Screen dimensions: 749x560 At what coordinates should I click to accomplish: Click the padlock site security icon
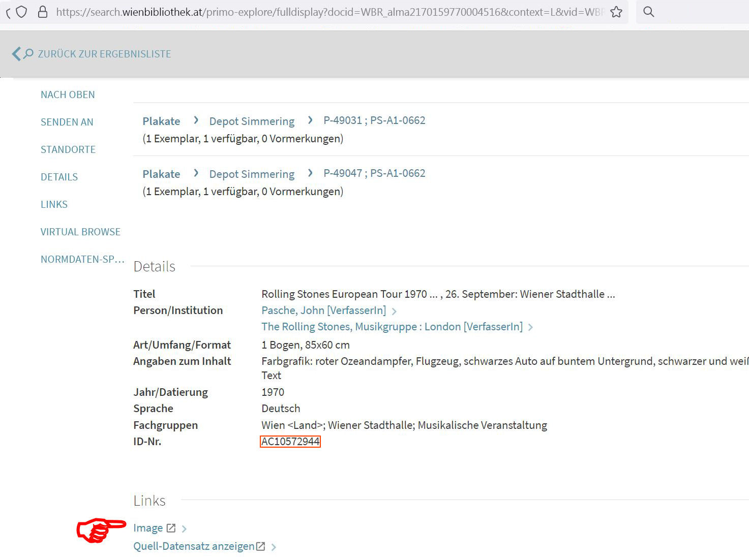click(43, 12)
